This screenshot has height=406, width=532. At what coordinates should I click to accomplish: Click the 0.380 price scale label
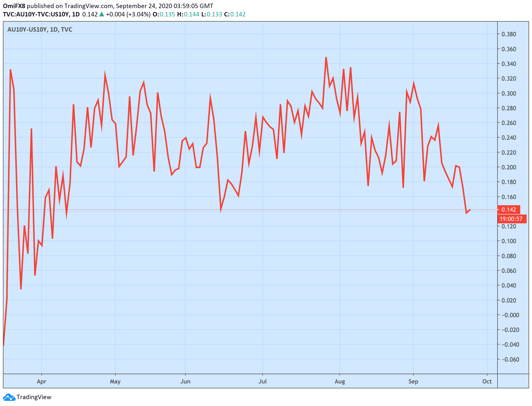(x=509, y=34)
